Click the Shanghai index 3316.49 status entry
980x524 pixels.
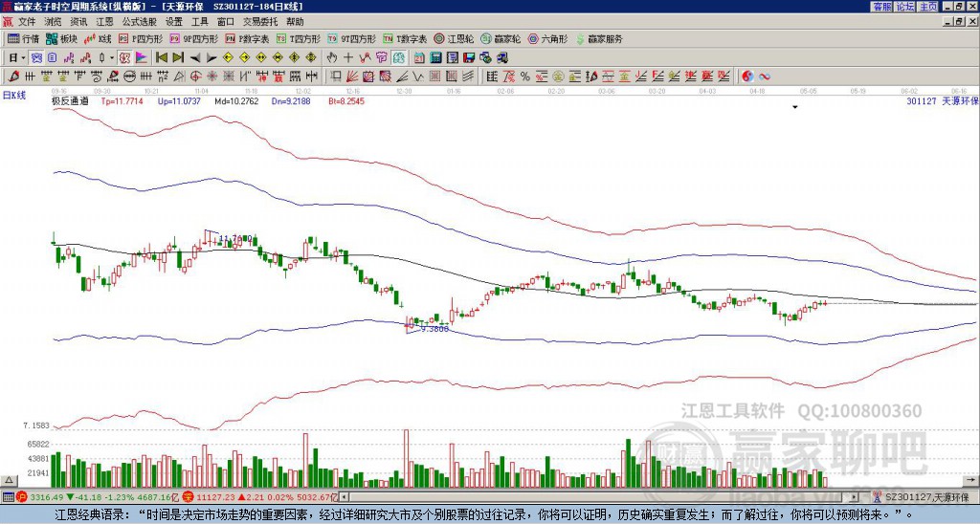pyautogui.click(x=99, y=497)
